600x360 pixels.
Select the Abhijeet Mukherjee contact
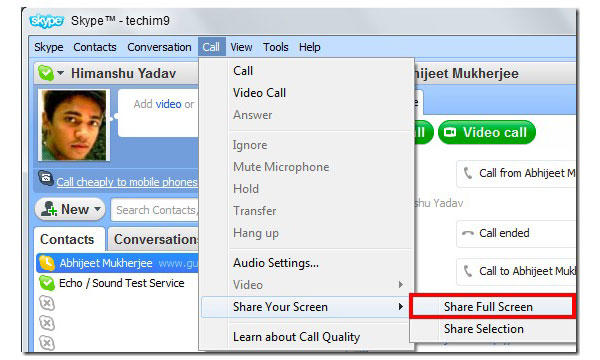coord(118,263)
